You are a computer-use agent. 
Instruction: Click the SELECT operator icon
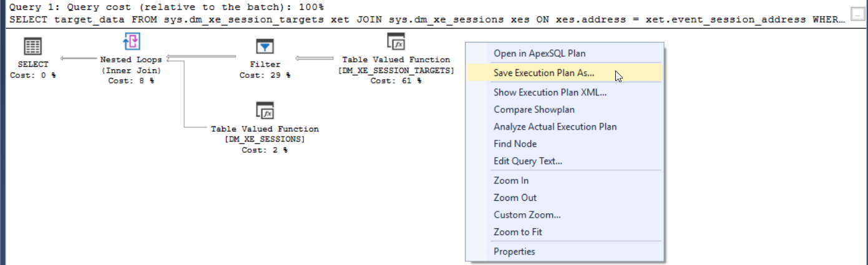(32, 47)
